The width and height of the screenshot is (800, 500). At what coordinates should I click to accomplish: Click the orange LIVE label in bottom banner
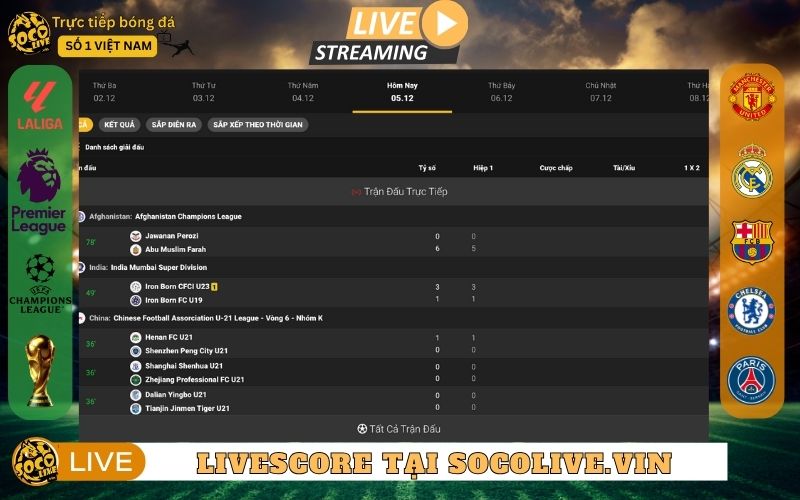[101, 462]
